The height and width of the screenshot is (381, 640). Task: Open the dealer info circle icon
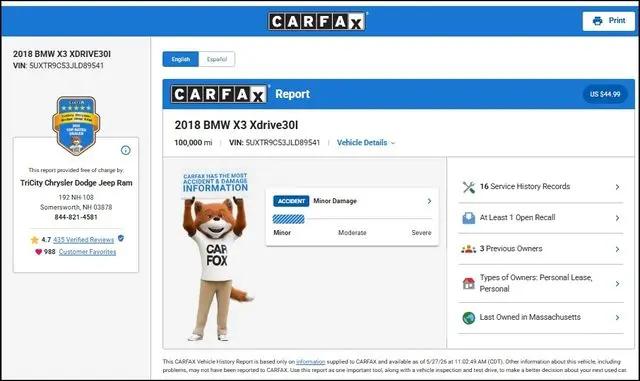126,150
